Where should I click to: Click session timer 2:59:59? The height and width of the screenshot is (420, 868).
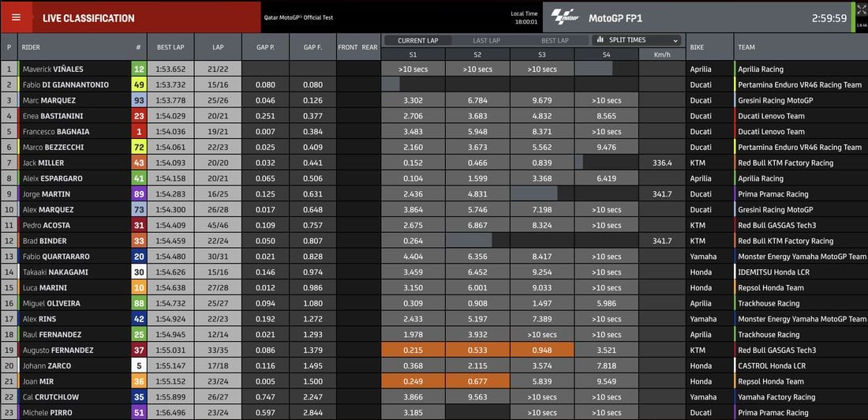(x=829, y=18)
